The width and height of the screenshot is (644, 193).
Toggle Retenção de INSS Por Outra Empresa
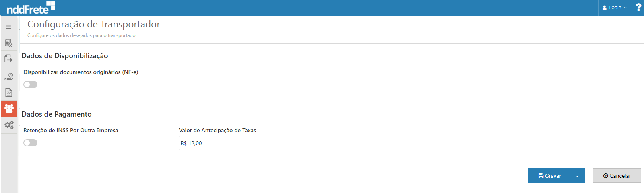[30, 143]
